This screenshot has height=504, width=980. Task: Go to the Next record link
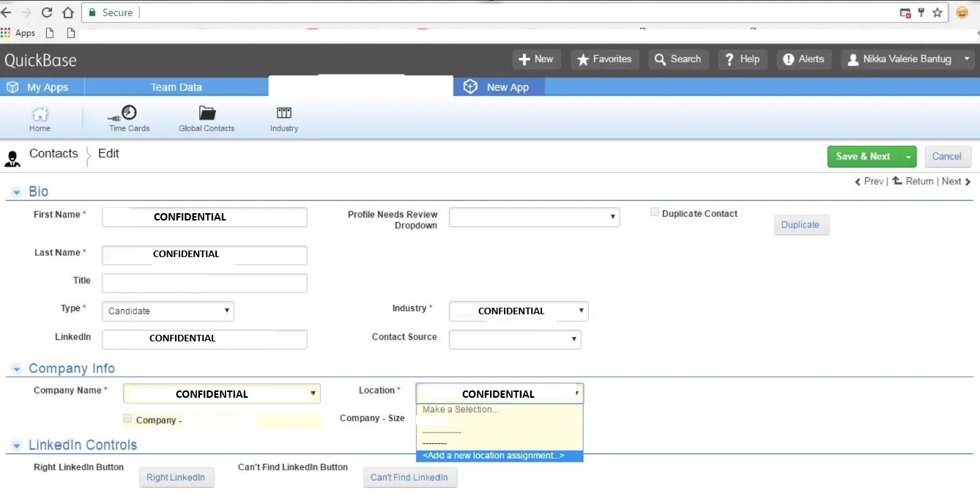click(x=957, y=181)
